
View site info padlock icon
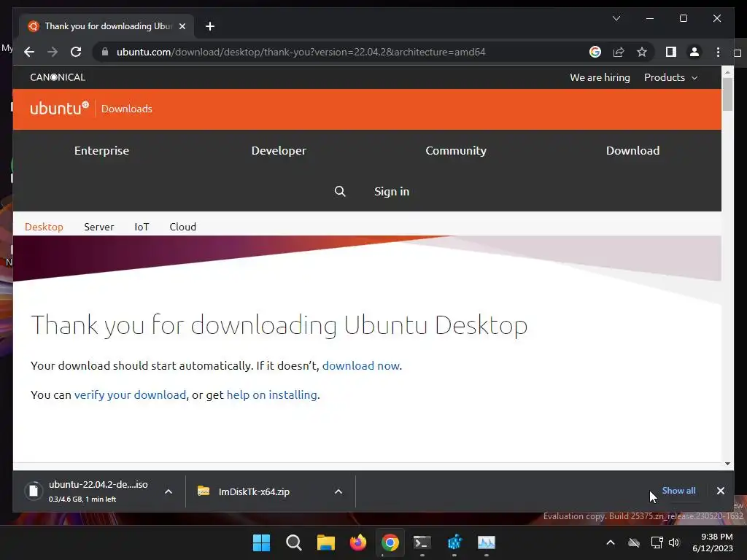[105, 52]
